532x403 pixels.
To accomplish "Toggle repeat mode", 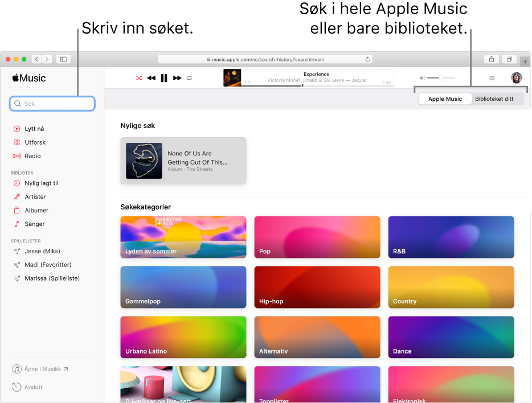I will 189,78.
